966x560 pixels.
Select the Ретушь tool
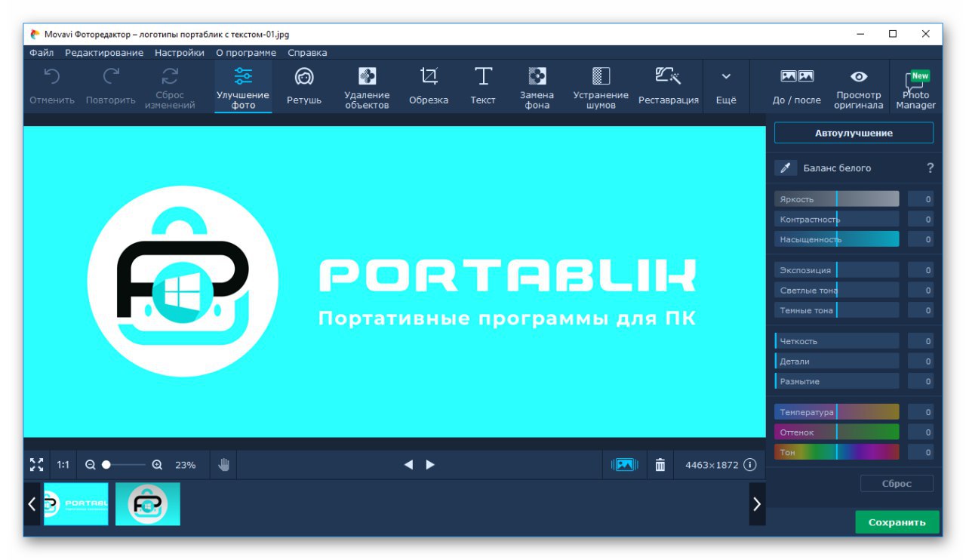(x=304, y=87)
